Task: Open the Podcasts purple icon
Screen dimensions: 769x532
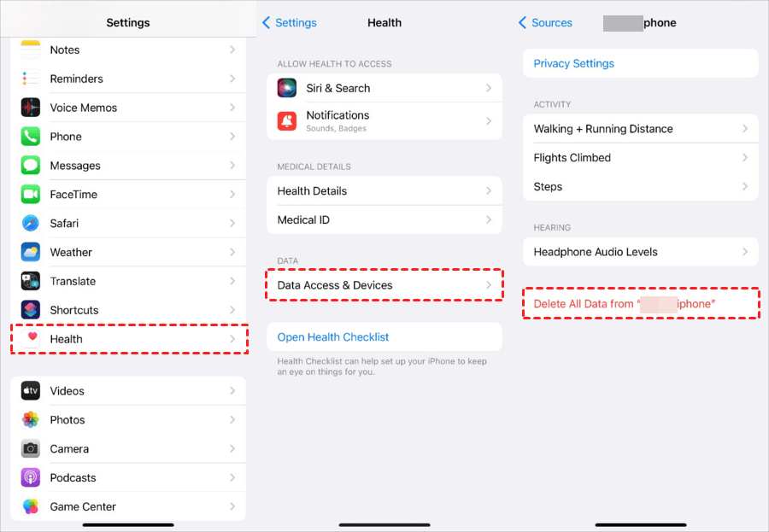Action: (31, 477)
